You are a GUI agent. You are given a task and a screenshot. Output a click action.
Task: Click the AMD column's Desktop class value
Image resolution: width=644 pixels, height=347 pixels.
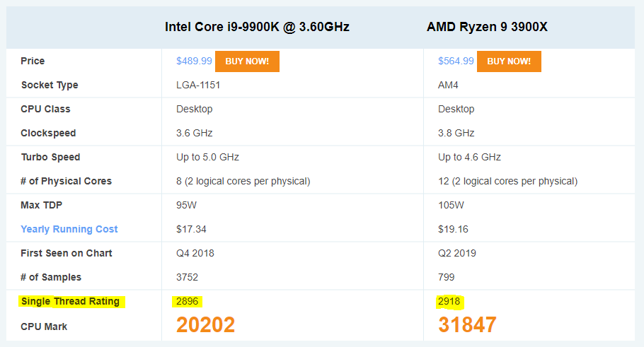456,109
